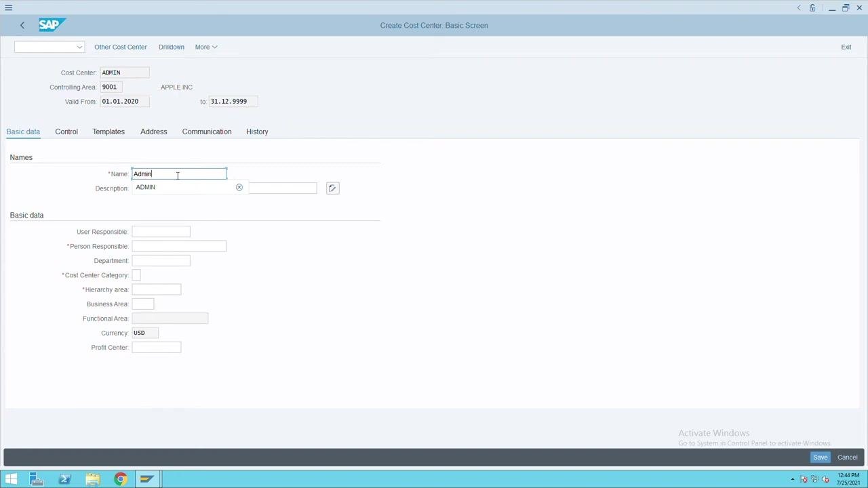Open the hamburger menu at top-left
Screen dimensions: 868x488
(x=9, y=7)
